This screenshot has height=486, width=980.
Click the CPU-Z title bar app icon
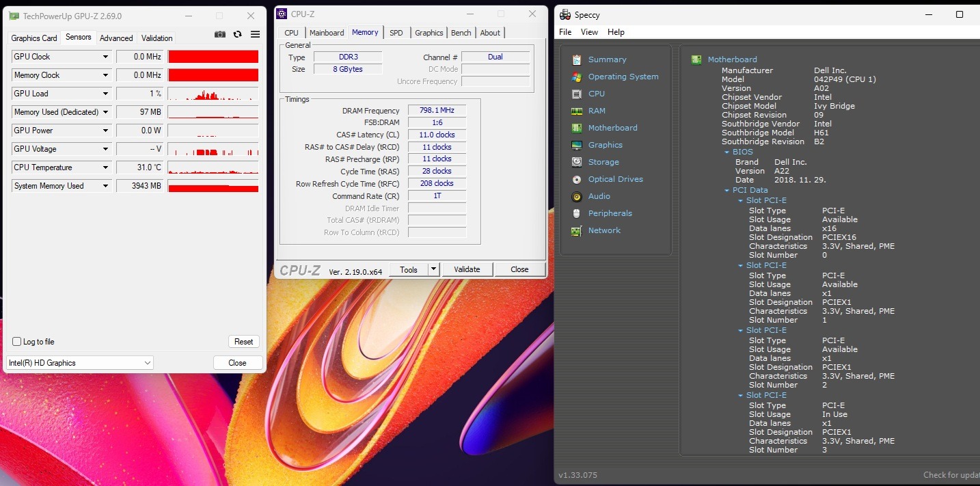(282, 14)
